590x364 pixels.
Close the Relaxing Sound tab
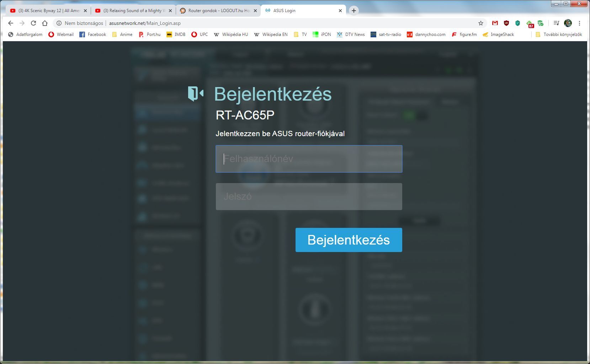pyautogui.click(x=170, y=11)
